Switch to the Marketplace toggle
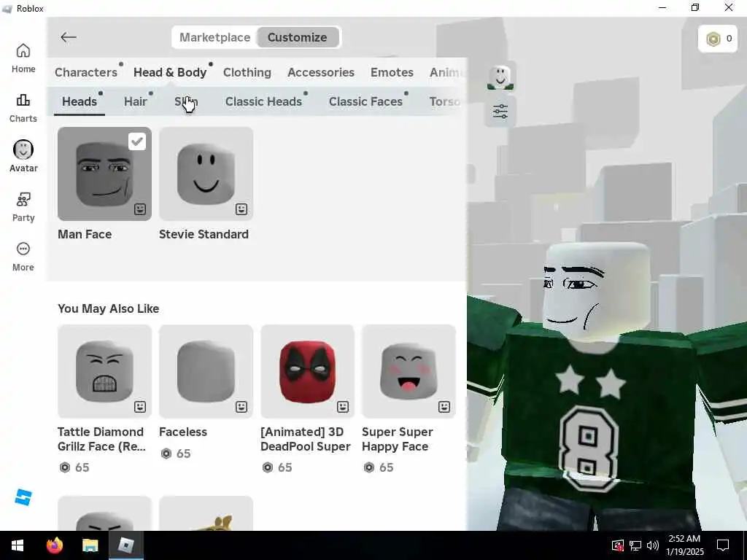 (215, 37)
